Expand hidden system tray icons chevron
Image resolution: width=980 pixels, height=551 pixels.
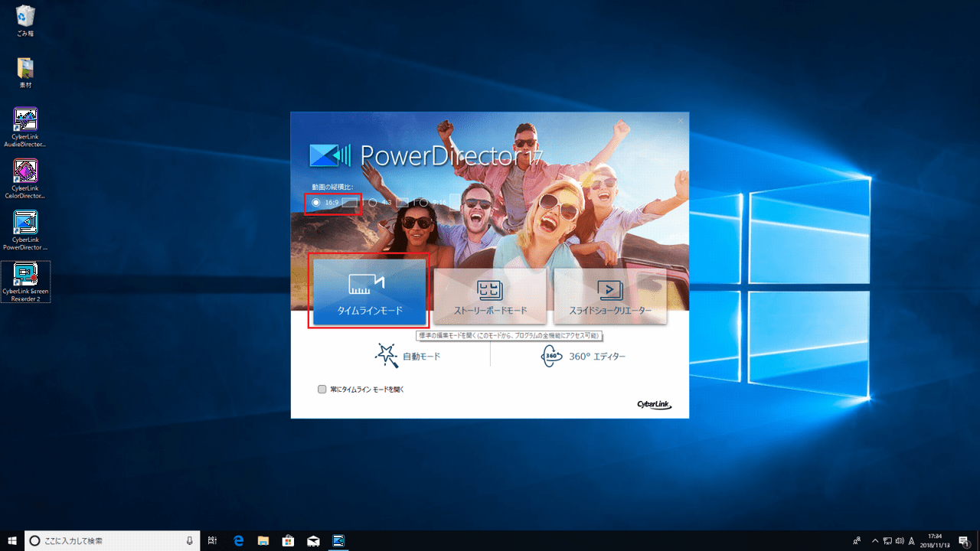pos(875,540)
